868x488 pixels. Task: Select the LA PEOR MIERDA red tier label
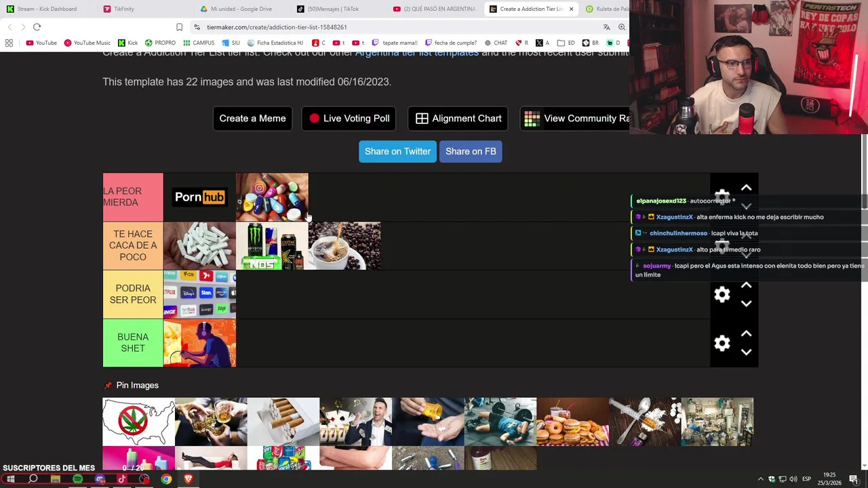click(133, 197)
